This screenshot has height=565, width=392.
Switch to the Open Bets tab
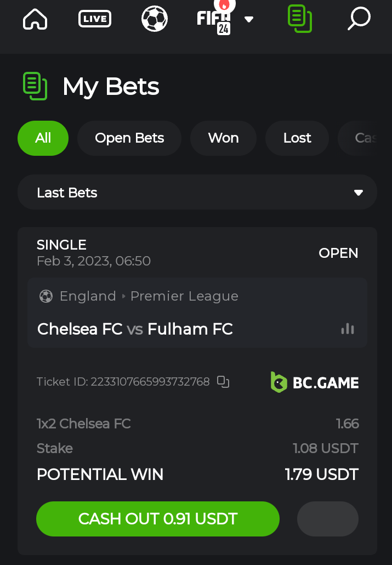(129, 138)
